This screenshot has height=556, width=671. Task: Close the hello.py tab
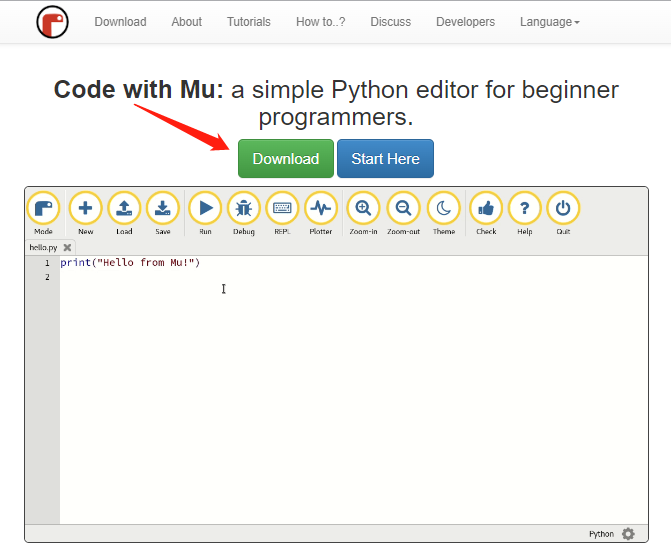pyautogui.click(x=67, y=247)
